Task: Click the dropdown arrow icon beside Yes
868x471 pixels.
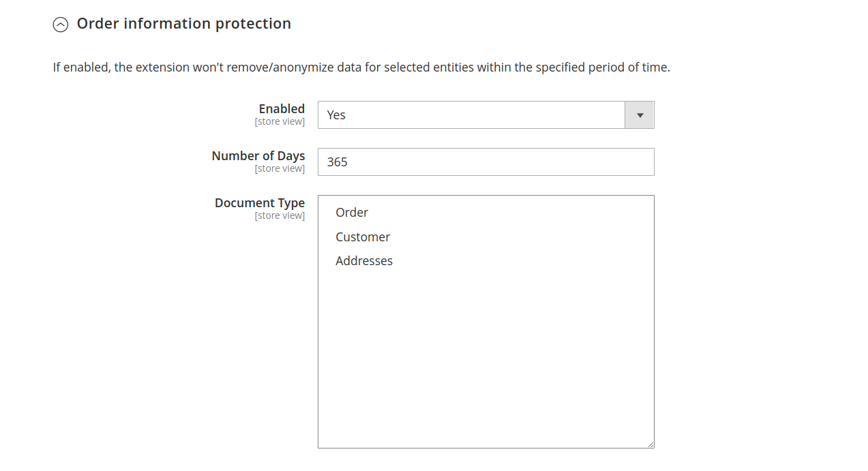Action: point(639,115)
